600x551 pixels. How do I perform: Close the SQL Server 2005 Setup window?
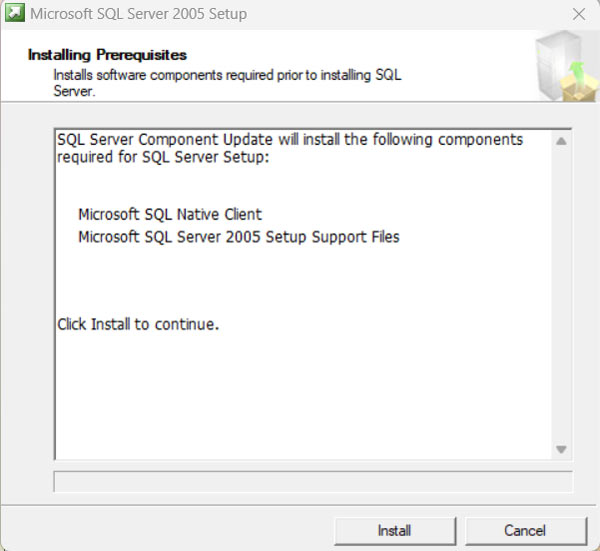[x=578, y=14]
